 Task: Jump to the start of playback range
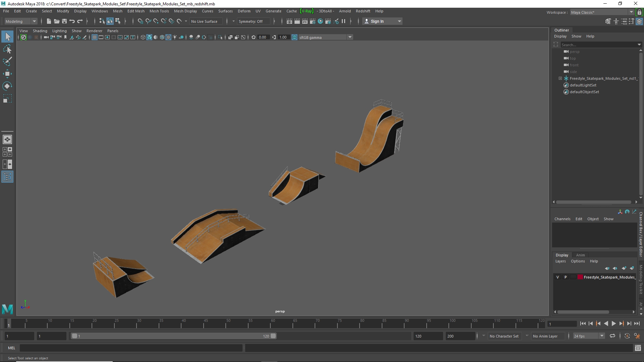pyautogui.click(x=583, y=323)
